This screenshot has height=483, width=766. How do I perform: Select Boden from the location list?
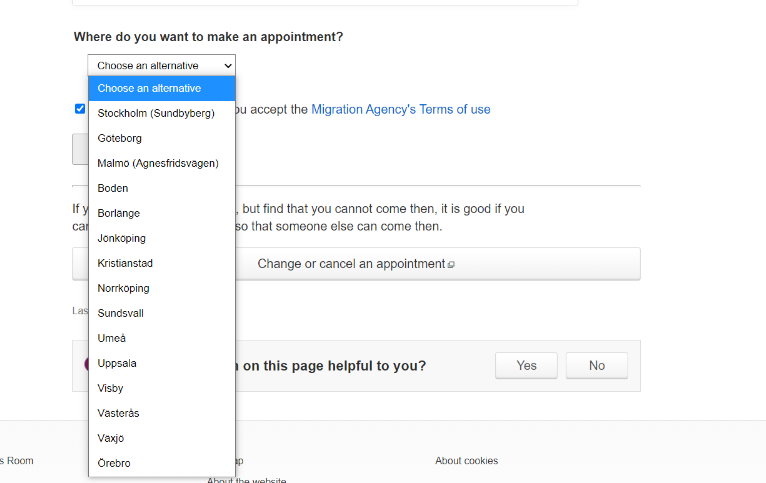(162, 188)
